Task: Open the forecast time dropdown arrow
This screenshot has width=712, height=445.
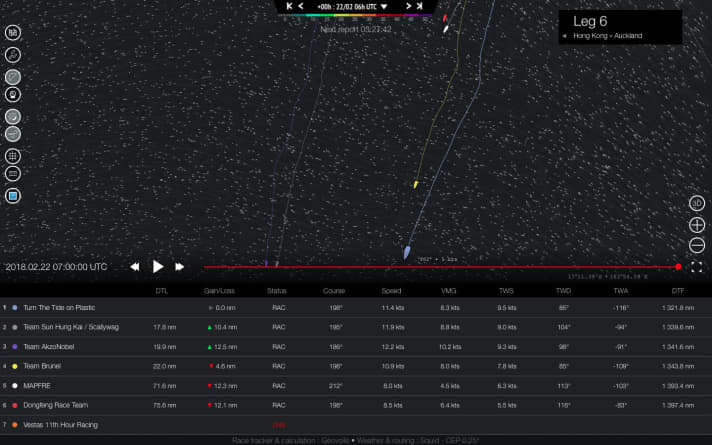Action: (384, 7)
